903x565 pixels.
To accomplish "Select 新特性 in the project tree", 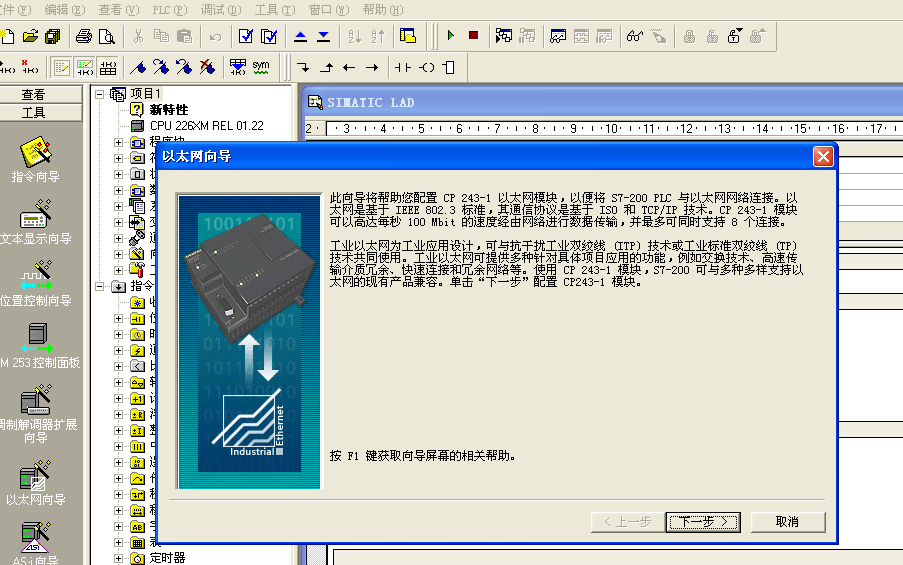I will pos(169,109).
